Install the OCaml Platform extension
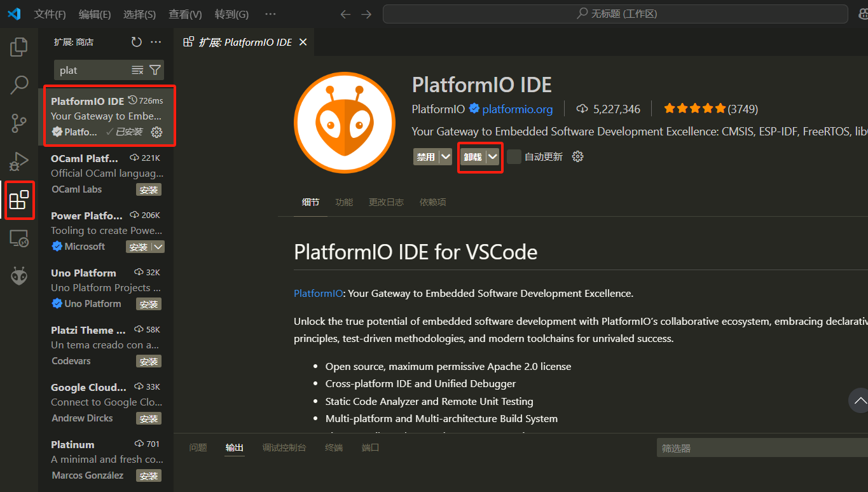This screenshot has height=492, width=868. point(149,189)
